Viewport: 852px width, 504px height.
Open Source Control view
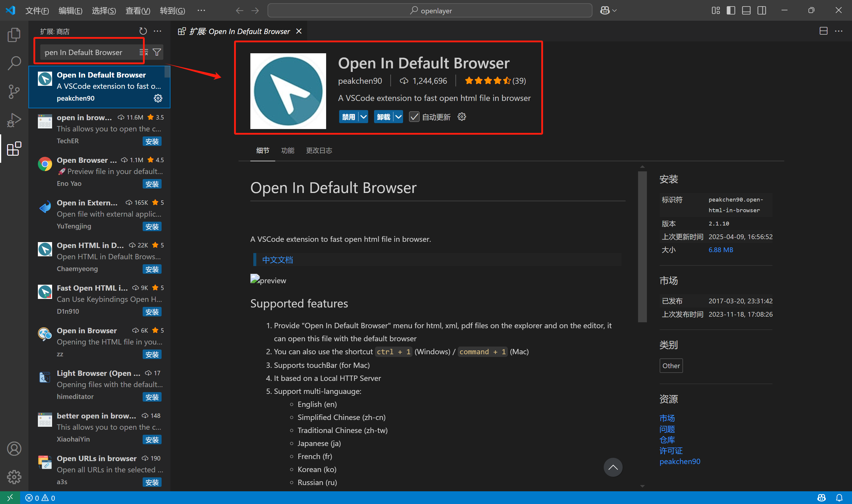pyautogui.click(x=14, y=91)
